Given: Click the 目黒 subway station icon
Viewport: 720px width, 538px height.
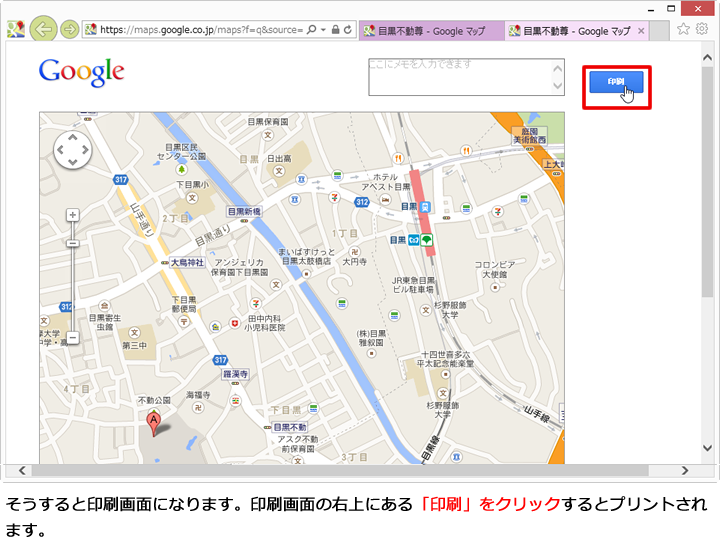Looking at the screenshot, I should click(x=413, y=240).
